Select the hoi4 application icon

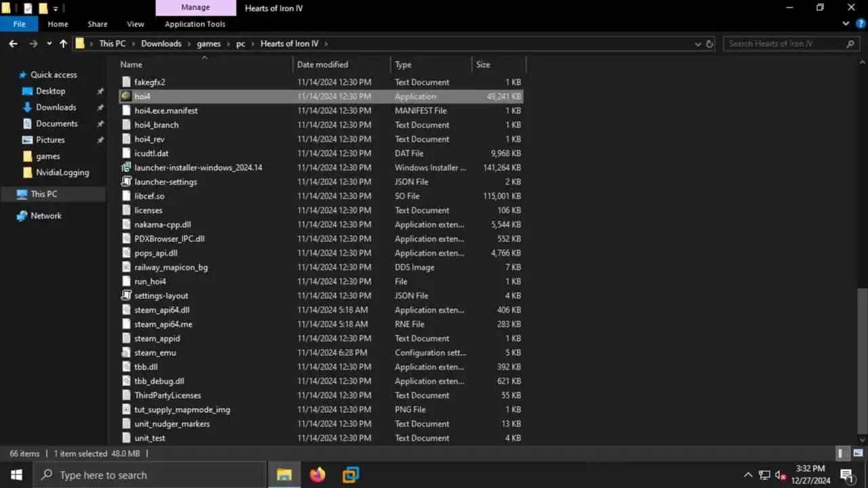(x=126, y=96)
